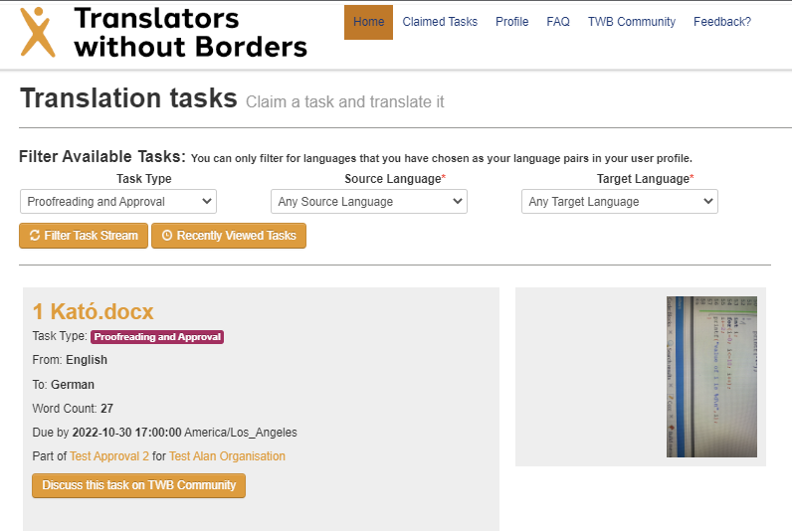This screenshot has width=792, height=532.
Task: Click the due date 2022-10-30 17:00:00 text
Action: (x=126, y=433)
